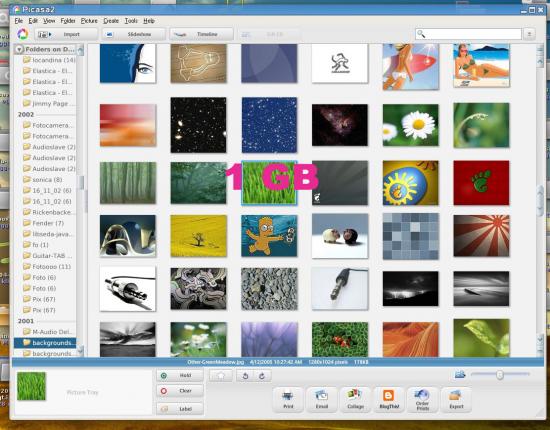Click the grass thumbnail in Picture Tray
550x430 pixels.
32,386
